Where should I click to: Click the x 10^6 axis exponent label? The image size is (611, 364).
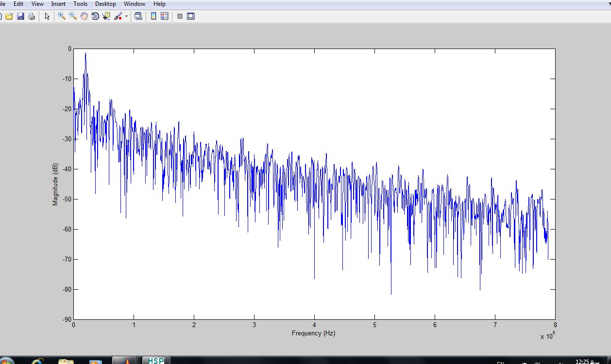coord(547,336)
